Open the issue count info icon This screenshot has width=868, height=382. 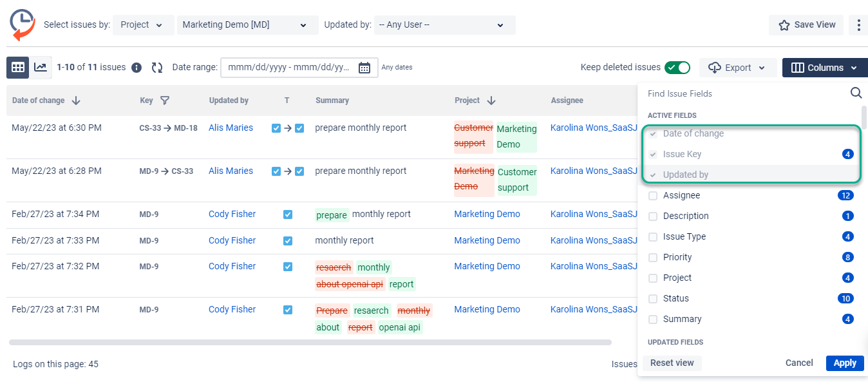[x=137, y=68]
